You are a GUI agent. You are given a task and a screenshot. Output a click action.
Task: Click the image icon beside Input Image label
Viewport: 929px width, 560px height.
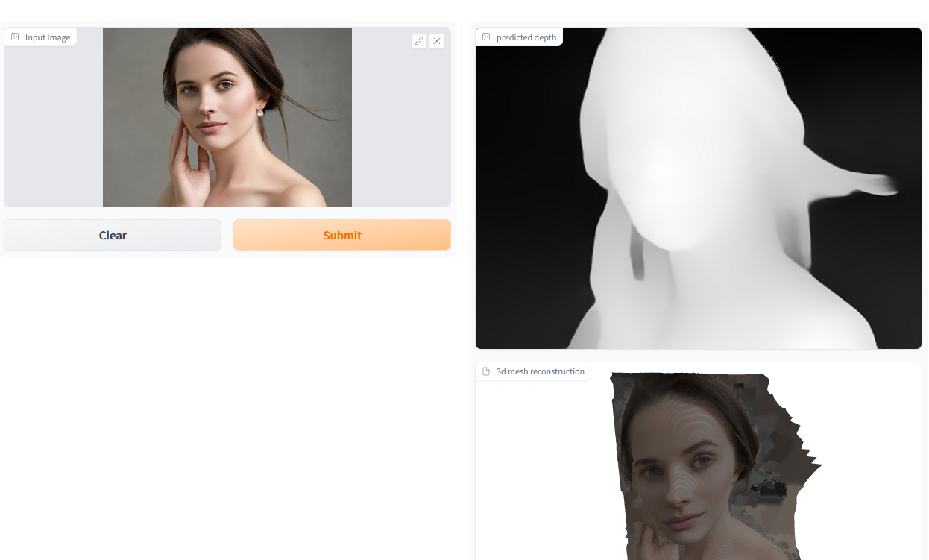click(15, 37)
